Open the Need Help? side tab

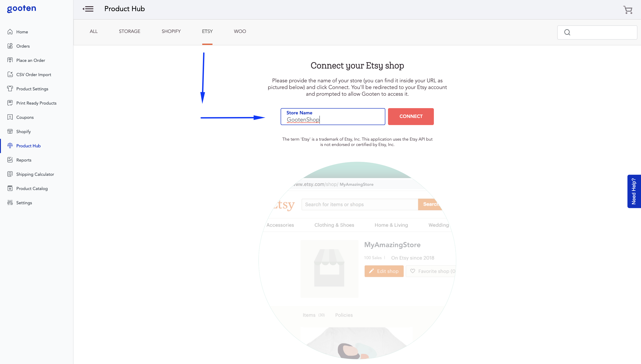(x=634, y=191)
